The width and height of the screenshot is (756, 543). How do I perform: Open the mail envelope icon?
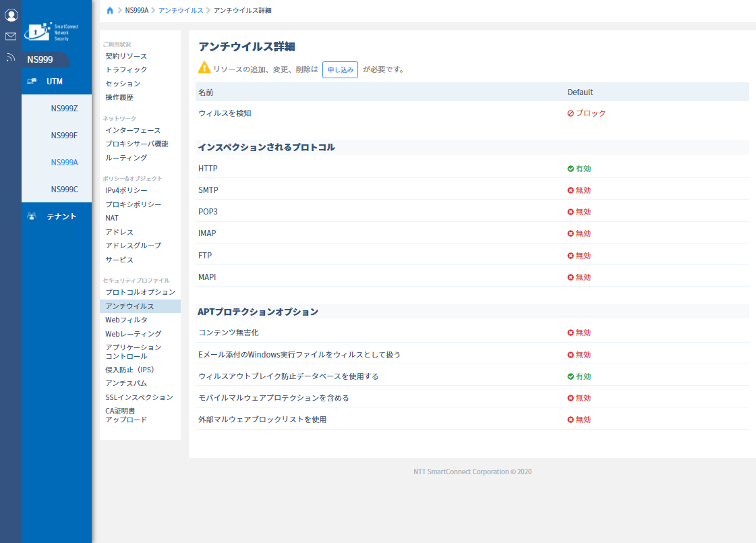(x=11, y=36)
